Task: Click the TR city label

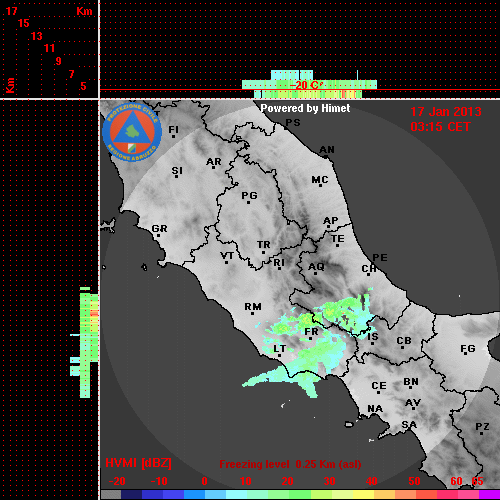Action: pos(264,245)
